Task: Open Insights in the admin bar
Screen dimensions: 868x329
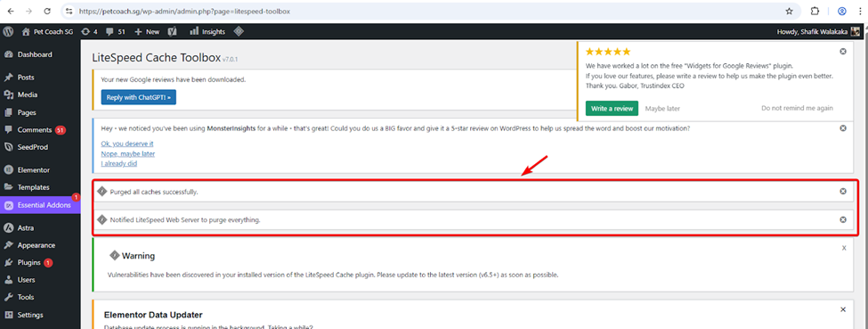Action: click(x=207, y=31)
